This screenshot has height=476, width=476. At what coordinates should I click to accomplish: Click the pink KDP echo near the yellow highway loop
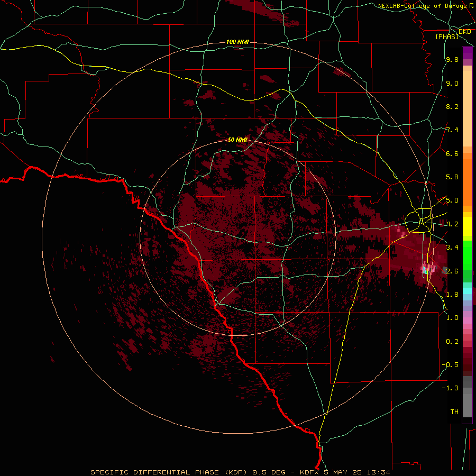click(401, 232)
